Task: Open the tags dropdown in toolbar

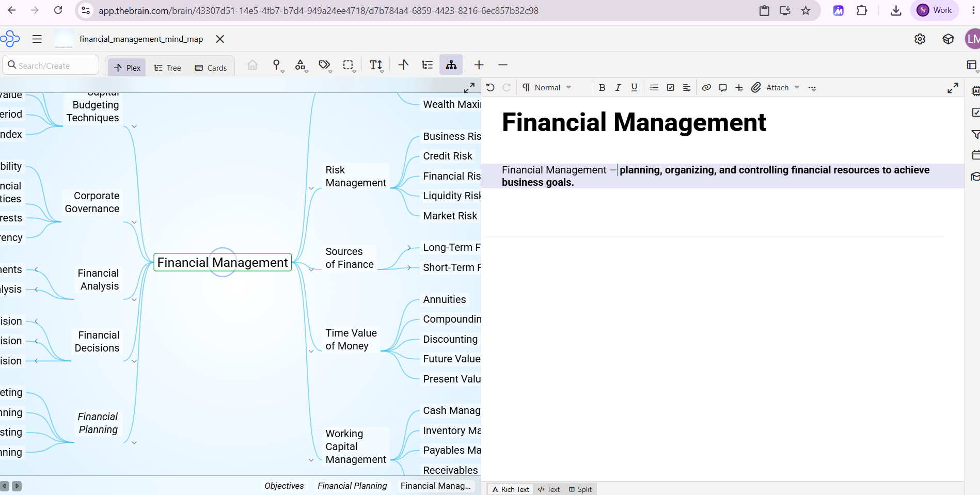Action: pos(325,66)
